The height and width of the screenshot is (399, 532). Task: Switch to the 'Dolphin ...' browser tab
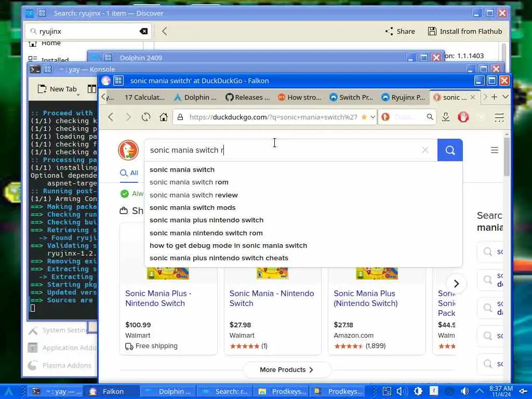(195, 97)
